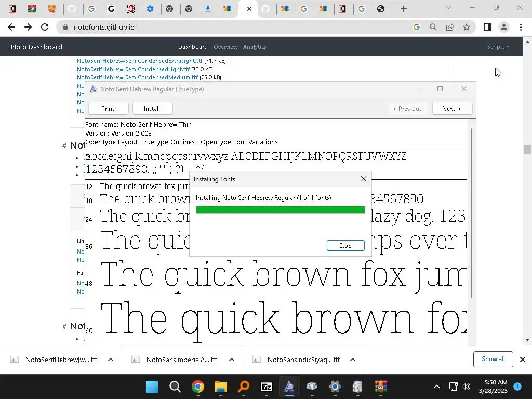Close the Installing Fonts dialog
Image resolution: width=532 pixels, height=399 pixels.
click(363, 179)
